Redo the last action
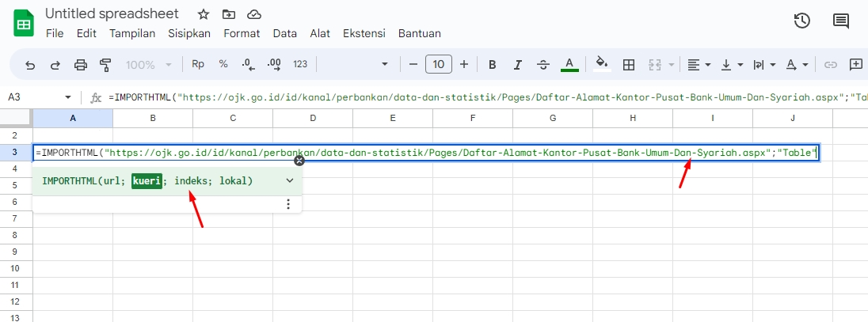This screenshot has width=868, height=322. (x=55, y=65)
